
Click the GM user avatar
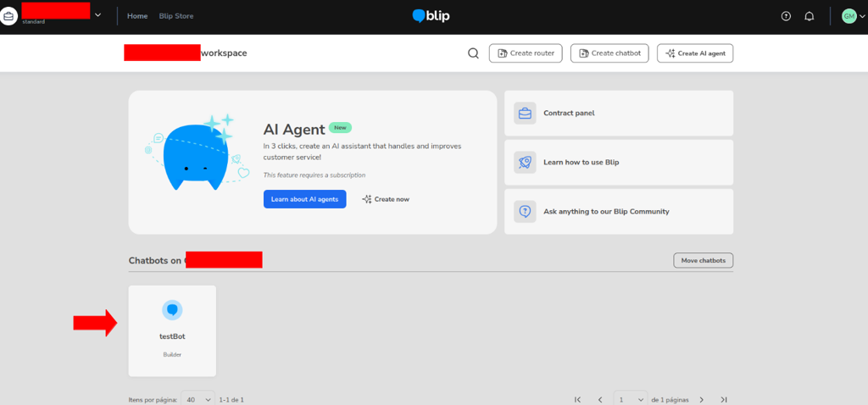pyautogui.click(x=849, y=16)
